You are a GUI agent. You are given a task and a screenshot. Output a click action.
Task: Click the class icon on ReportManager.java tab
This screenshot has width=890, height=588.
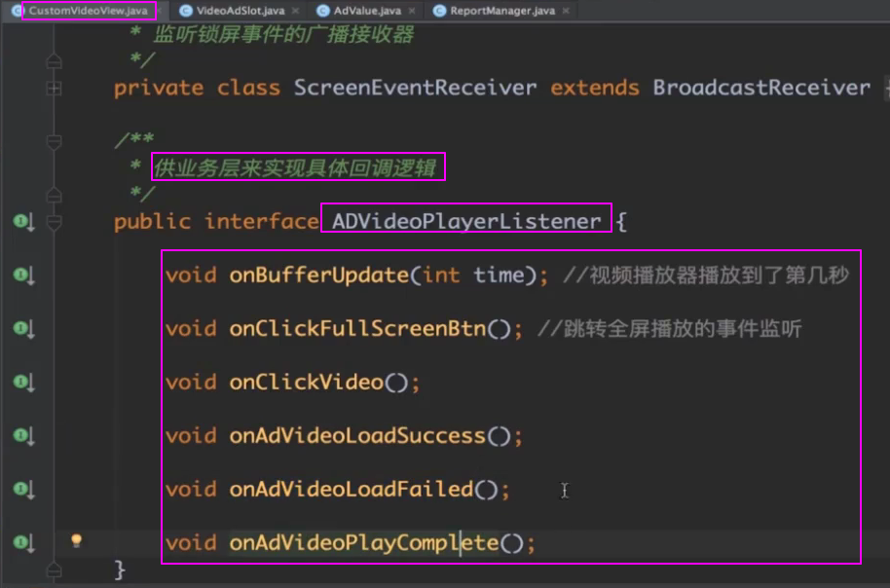click(x=439, y=11)
